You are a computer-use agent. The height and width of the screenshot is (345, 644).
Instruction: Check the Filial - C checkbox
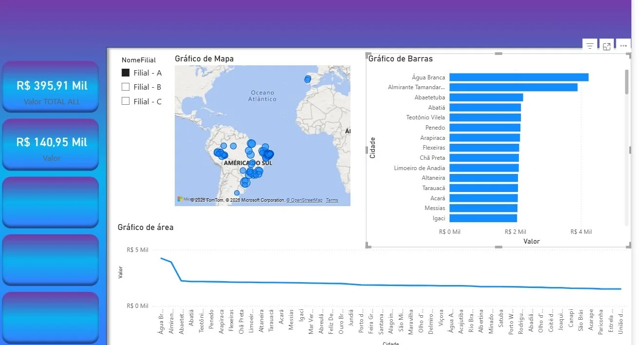pyautogui.click(x=126, y=101)
